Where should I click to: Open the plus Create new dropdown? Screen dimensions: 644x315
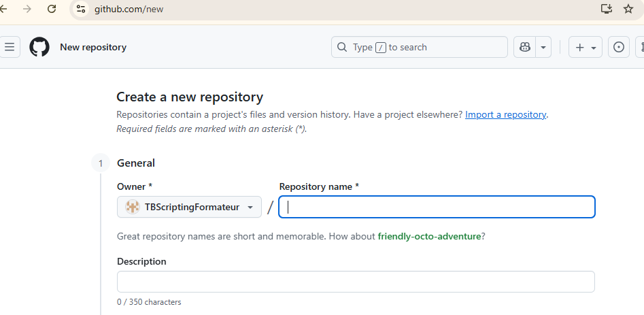[586, 47]
